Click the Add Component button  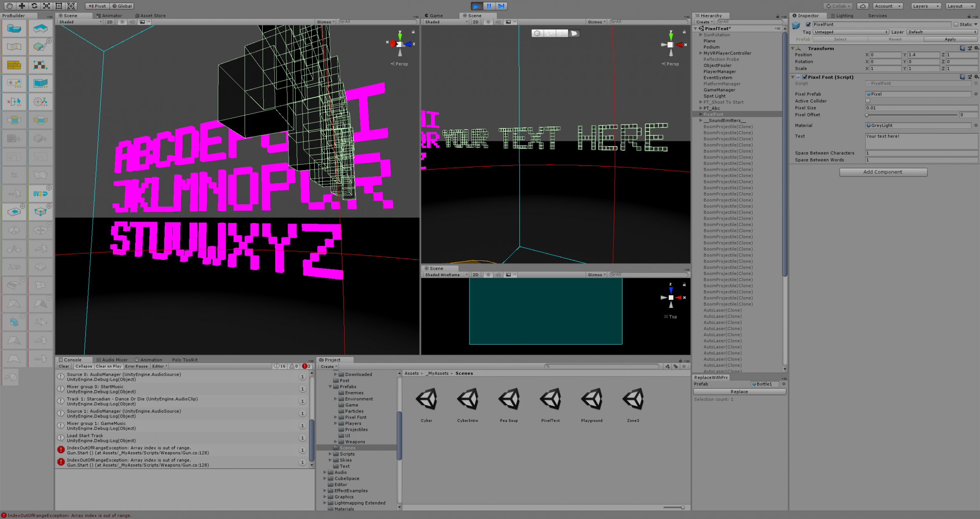click(883, 172)
